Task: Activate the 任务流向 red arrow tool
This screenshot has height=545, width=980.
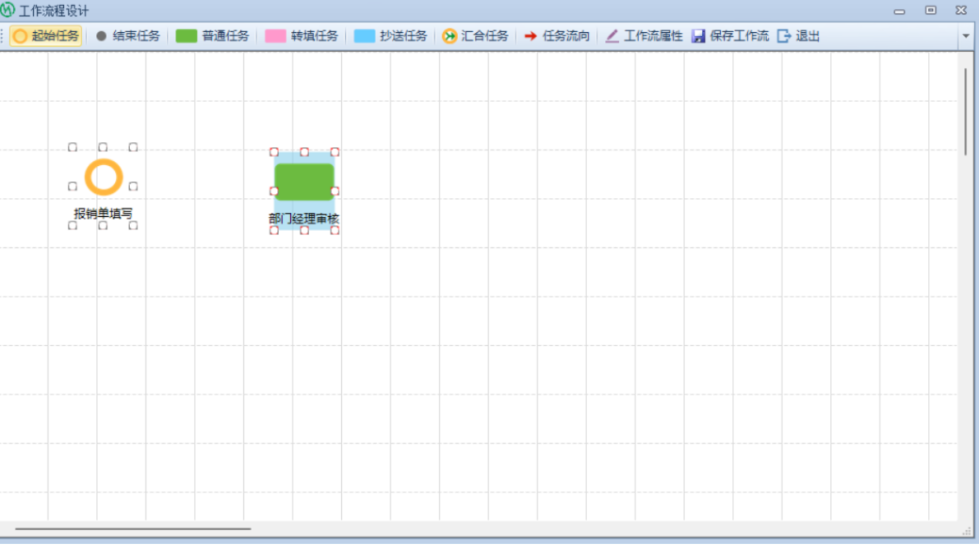Action: click(557, 36)
